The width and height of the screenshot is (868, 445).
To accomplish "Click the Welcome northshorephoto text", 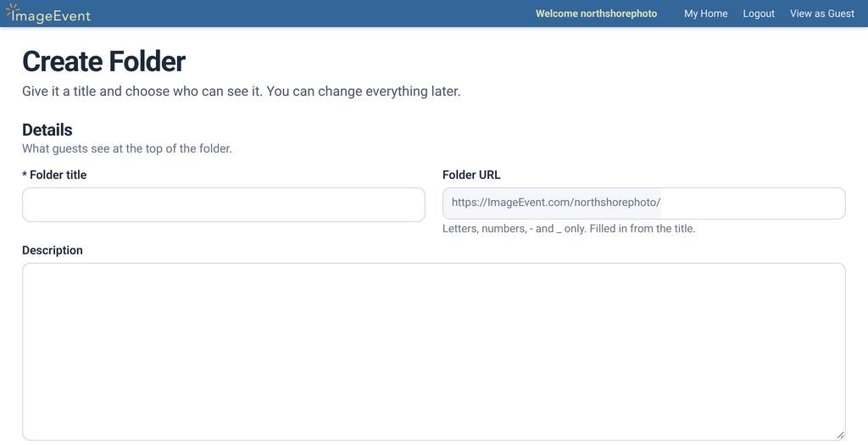I will (x=596, y=14).
